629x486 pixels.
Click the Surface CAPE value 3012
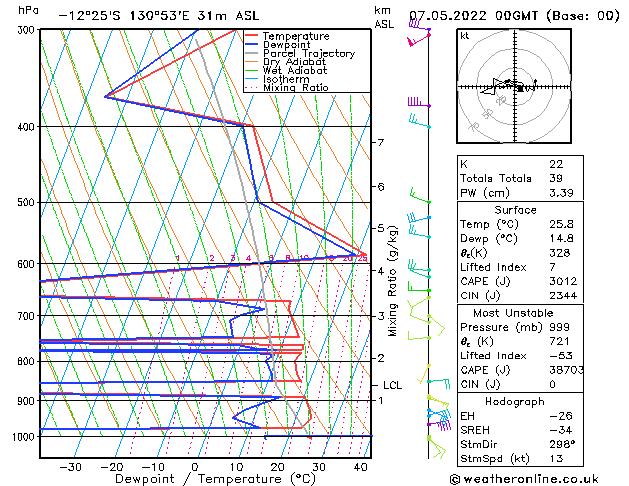563,281
